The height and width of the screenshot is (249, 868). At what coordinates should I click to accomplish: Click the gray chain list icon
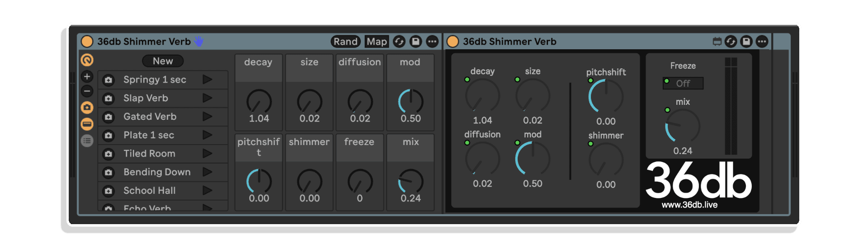(x=87, y=141)
